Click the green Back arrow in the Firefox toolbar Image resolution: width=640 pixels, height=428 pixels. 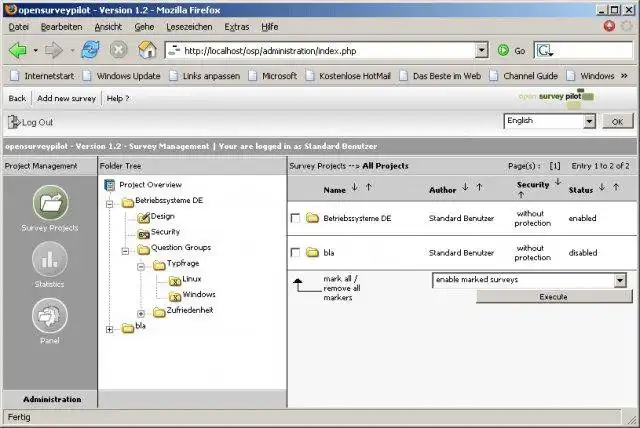[18, 51]
